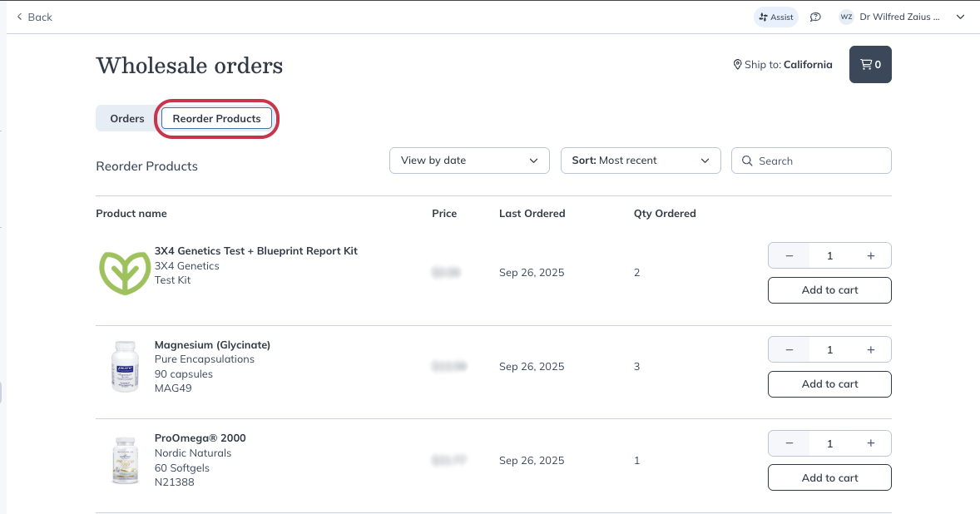This screenshot has height=514, width=980.
Task: Increase quantity for 3X4 Genetics Test kit
Action: (871, 255)
